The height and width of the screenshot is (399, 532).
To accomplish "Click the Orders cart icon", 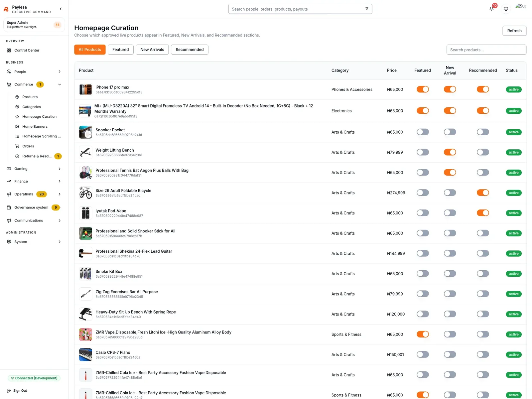I will (x=17, y=146).
